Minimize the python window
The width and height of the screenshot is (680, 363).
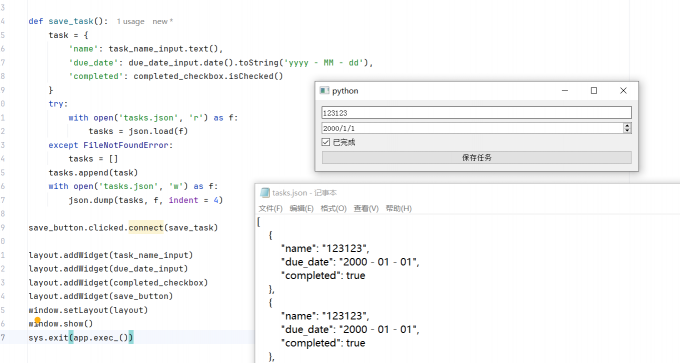click(x=565, y=90)
